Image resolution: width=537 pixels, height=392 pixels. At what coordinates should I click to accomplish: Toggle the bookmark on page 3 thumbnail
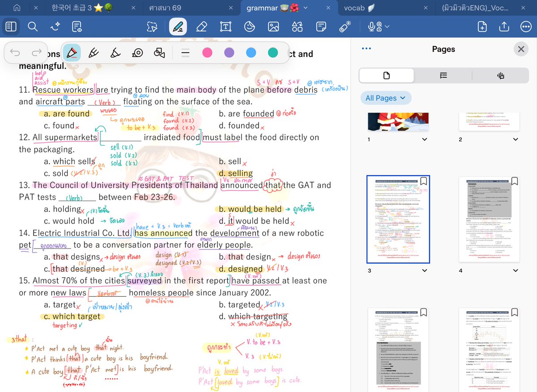pyautogui.click(x=423, y=181)
